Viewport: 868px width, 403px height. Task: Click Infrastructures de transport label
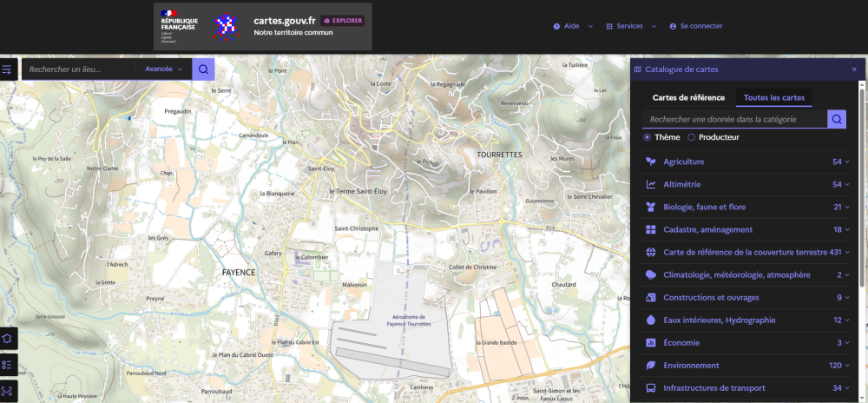point(714,388)
